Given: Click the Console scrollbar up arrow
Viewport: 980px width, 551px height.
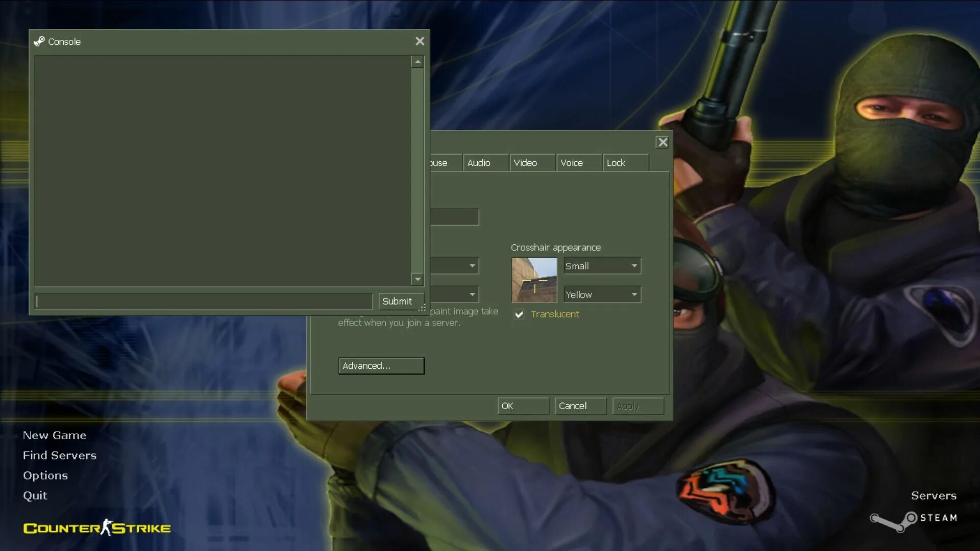Looking at the screenshot, I should point(418,62).
